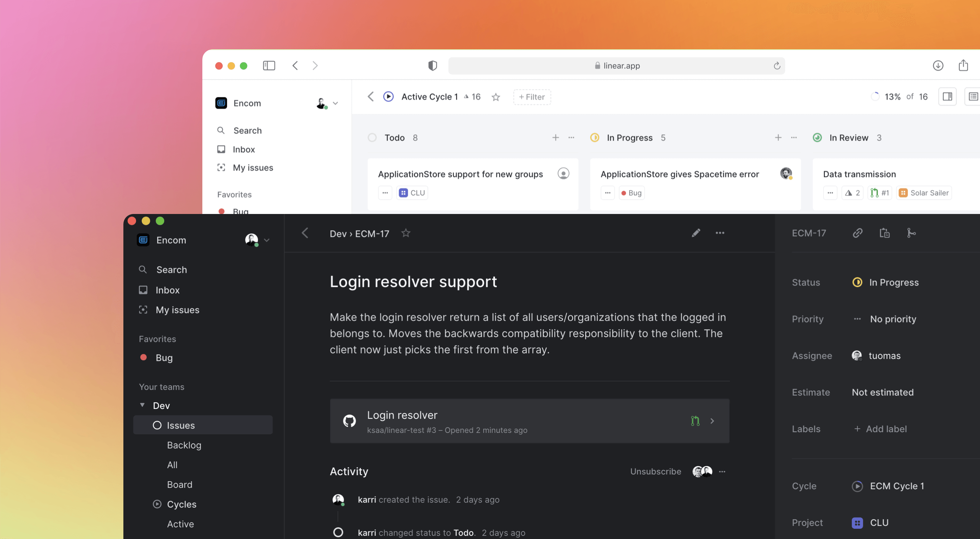The image size is (980, 539).
Task: Open Safari downloads icon
Action: click(938, 66)
